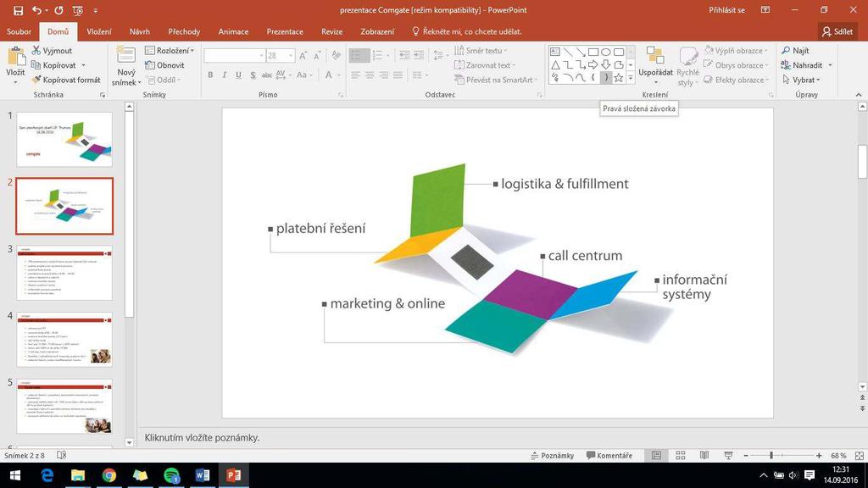
Task: Select the right brace shape
Action: (605, 78)
